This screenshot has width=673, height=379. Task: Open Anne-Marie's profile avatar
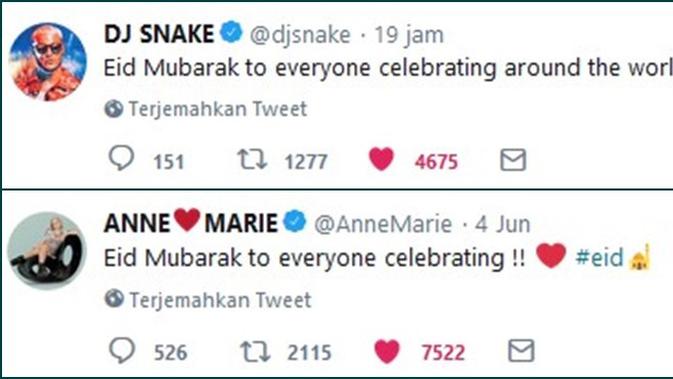pos(48,251)
